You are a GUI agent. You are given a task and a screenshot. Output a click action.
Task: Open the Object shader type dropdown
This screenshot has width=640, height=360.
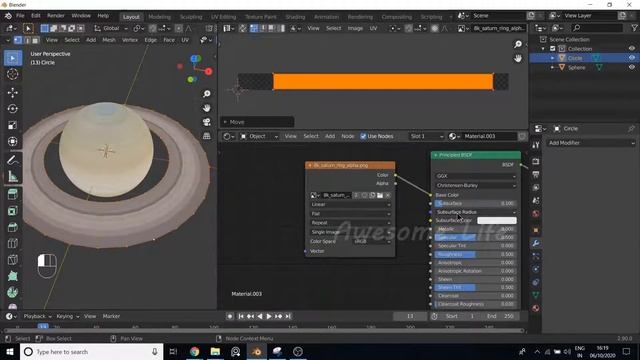[259, 136]
